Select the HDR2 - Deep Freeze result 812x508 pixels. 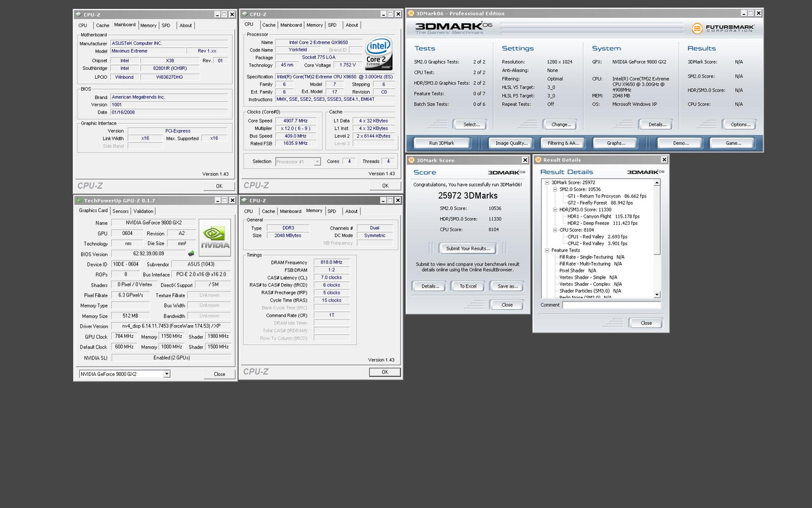coord(602,223)
